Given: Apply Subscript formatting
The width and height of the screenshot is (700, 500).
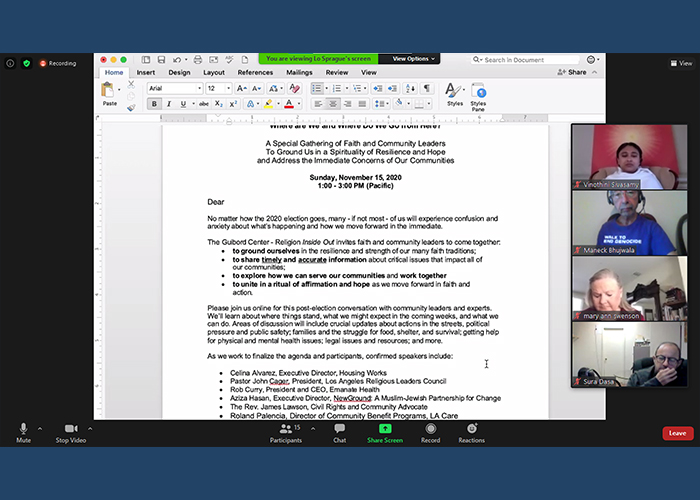Looking at the screenshot, I should (218, 104).
